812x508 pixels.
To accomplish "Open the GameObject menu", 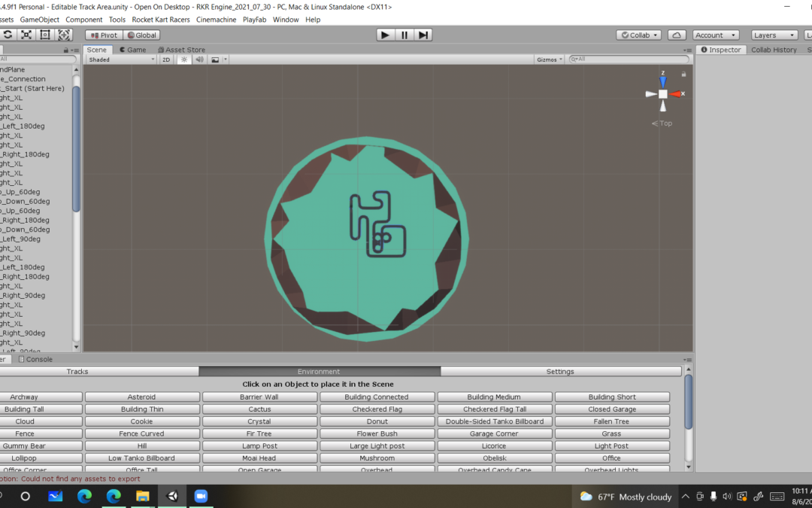I will 39,20.
